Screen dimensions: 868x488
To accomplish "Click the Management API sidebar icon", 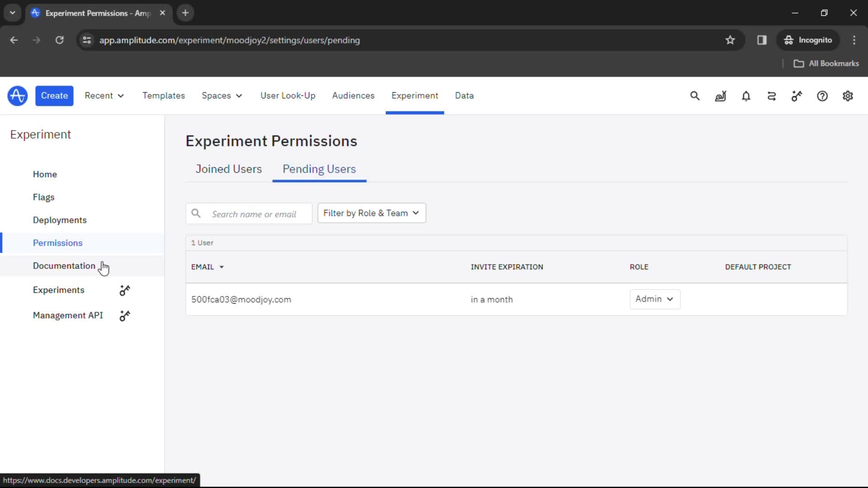I will click(125, 315).
